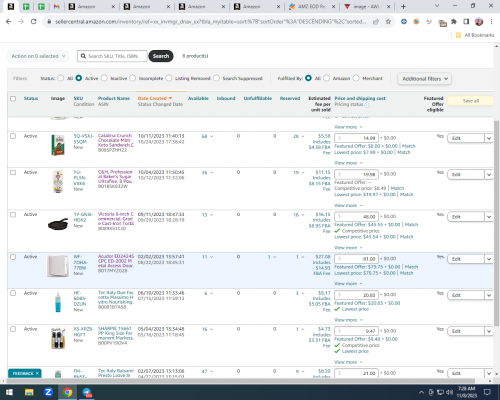Click the Search button
Viewport: 500px width, 400px height.
pos(161,56)
